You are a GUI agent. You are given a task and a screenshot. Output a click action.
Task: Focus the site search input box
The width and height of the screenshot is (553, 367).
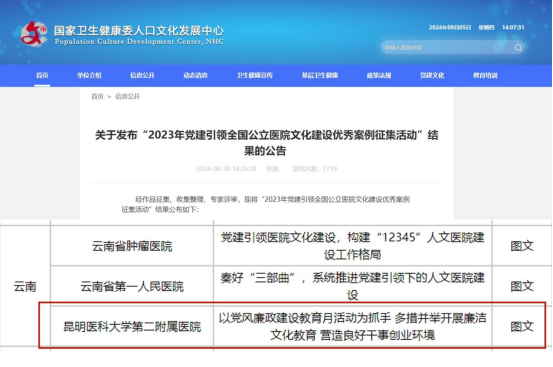(452, 48)
